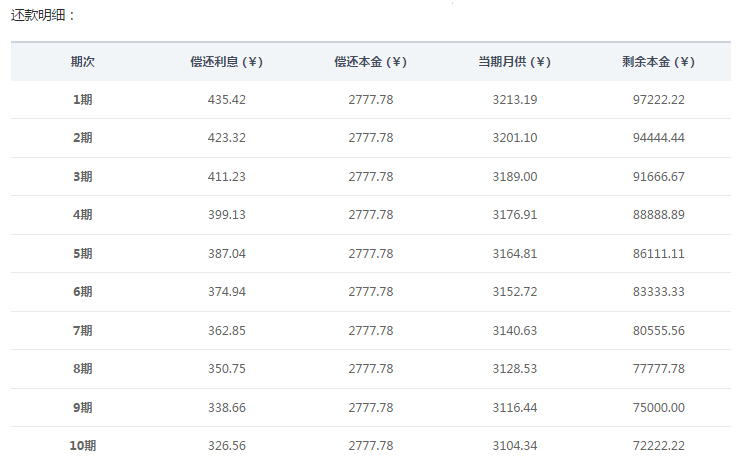Click remaining principal 94444.44
Image resolution: width=748 pixels, height=458 pixels.
click(658, 138)
